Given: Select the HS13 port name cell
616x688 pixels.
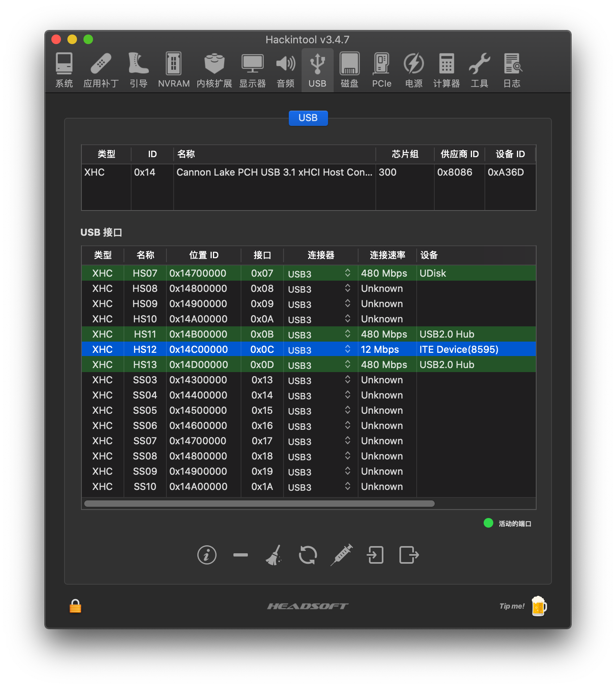Looking at the screenshot, I should (x=145, y=364).
